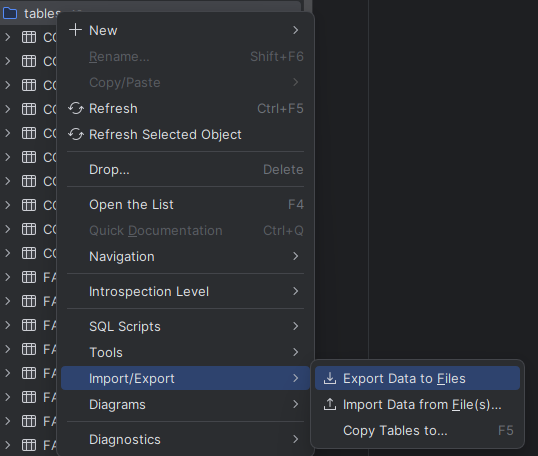
Task: Click the table grid icon in first row
Action: pos(29,37)
